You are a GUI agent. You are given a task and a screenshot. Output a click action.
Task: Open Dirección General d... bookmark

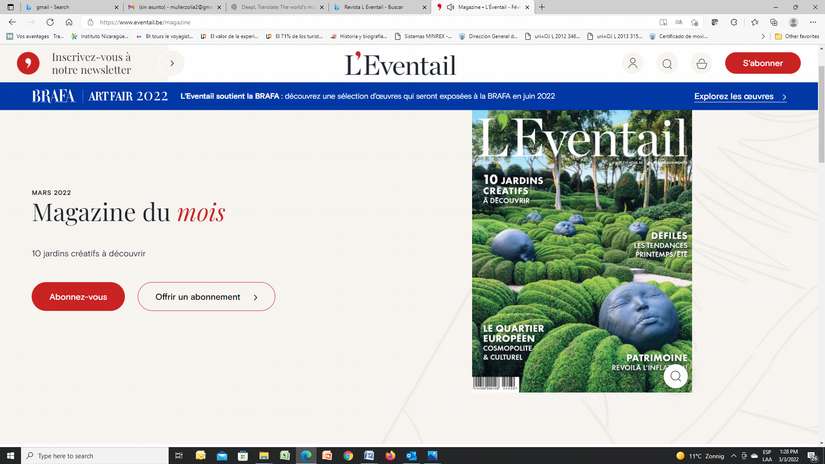click(x=488, y=36)
